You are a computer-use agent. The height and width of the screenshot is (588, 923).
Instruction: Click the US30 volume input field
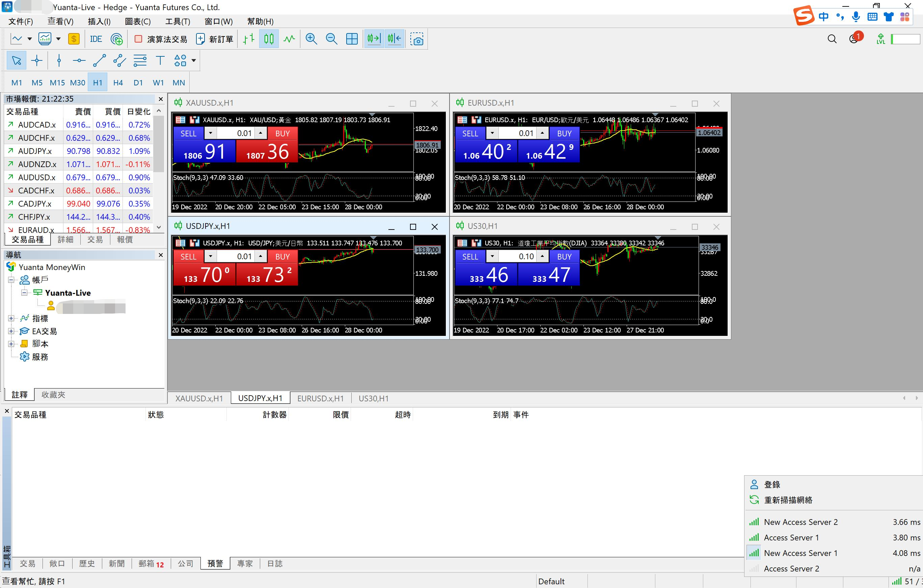click(x=517, y=257)
